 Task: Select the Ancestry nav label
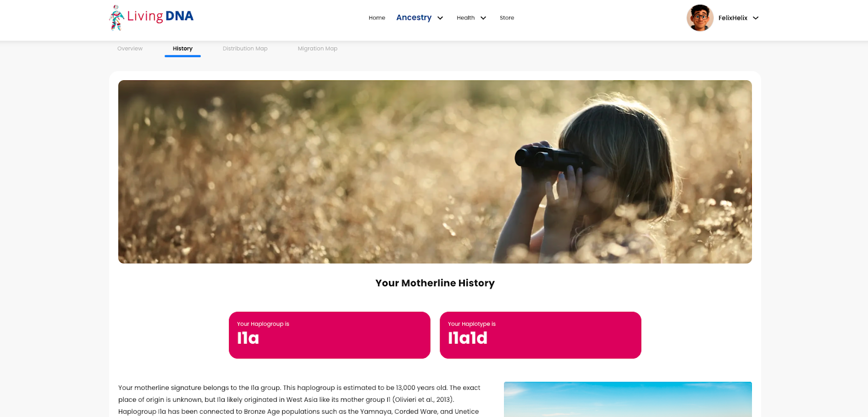[x=414, y=17]
